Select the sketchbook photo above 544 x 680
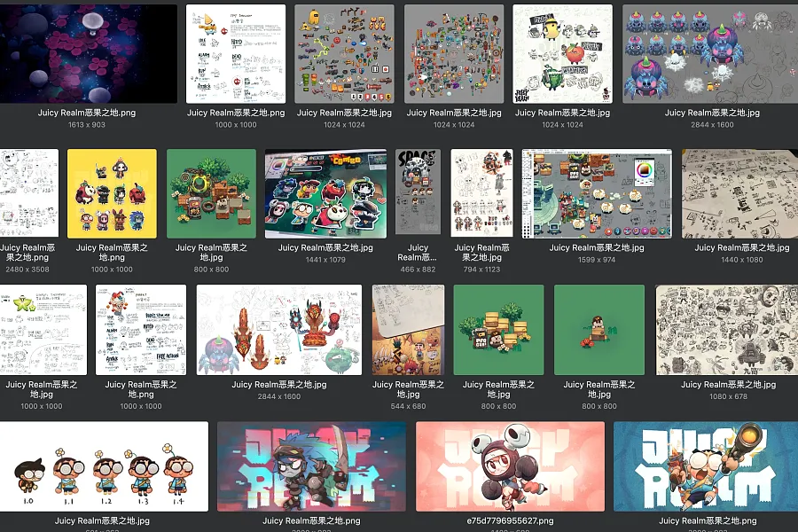Screen dimensions: 798x532 (408, 330)
